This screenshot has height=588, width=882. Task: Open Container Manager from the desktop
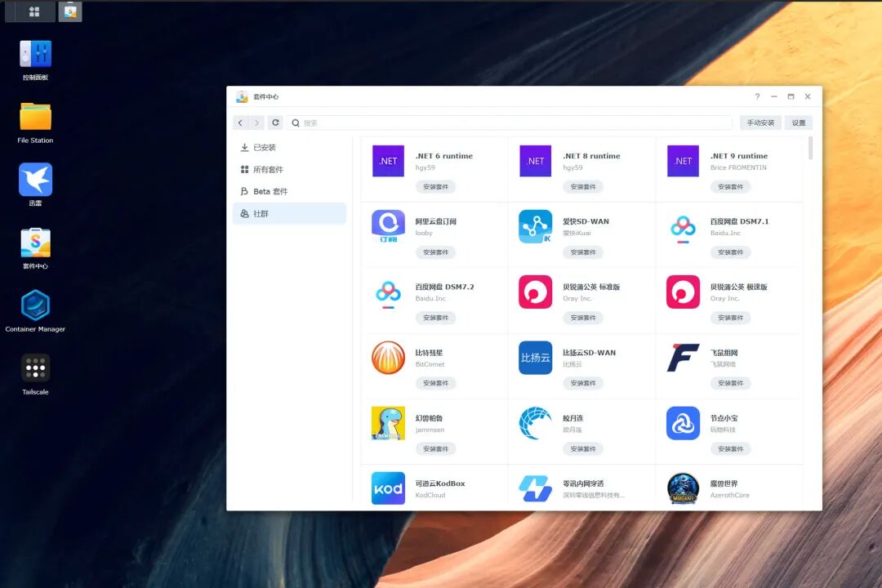pyautogui.click(x=35, y=305)
